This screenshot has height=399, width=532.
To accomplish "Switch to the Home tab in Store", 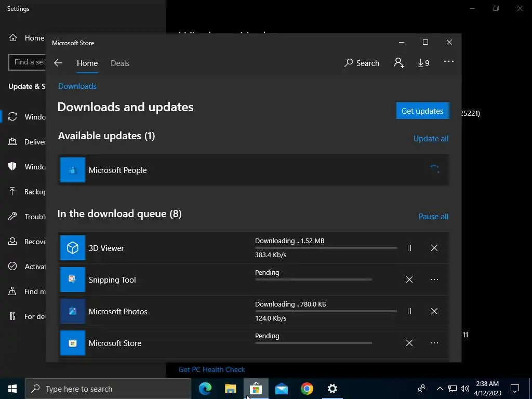I will tap(87, 63).
